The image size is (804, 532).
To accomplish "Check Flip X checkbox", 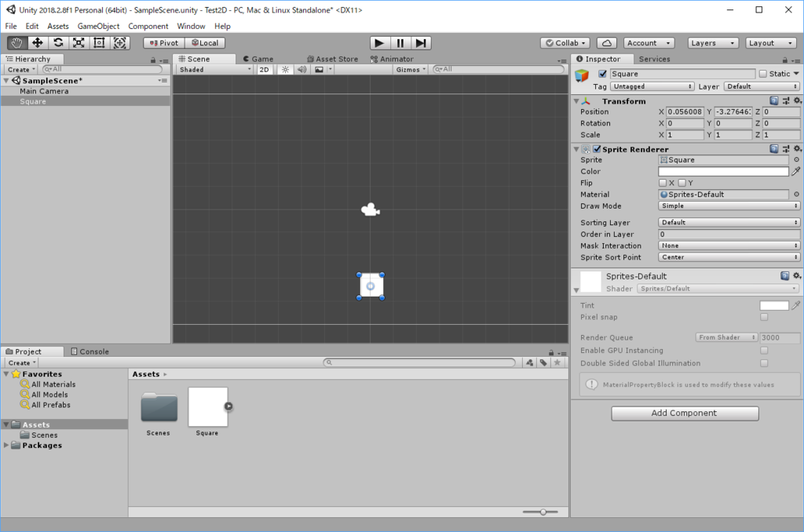I will tap(663, 183).
